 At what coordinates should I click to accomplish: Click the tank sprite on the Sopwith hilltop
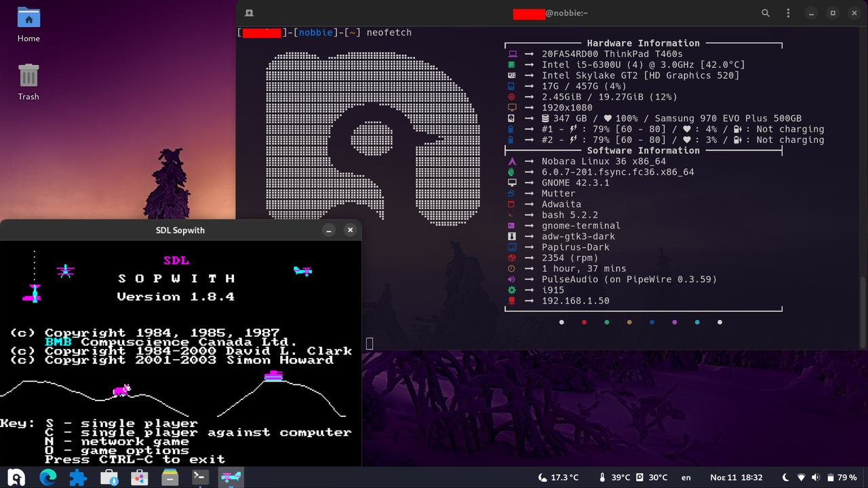click(273, 375)
